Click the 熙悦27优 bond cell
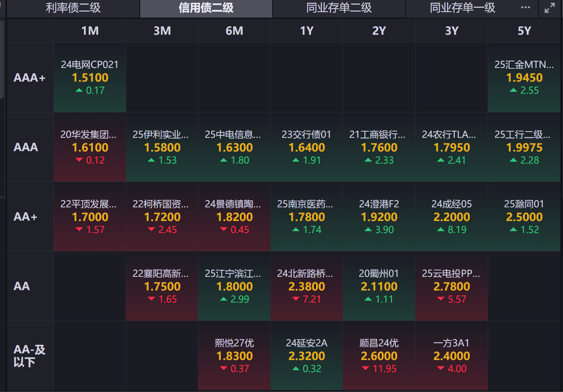Screen dimensions: 563x392 (234, 356)
